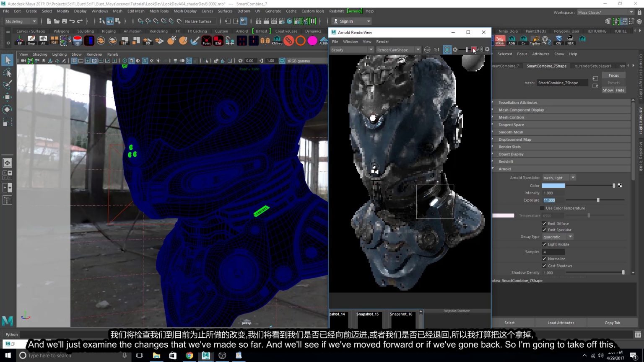This screenshot has width=644, height=362.
Task: Open Arnold RenderView settings gear
Action: click(x=487, y=49)
